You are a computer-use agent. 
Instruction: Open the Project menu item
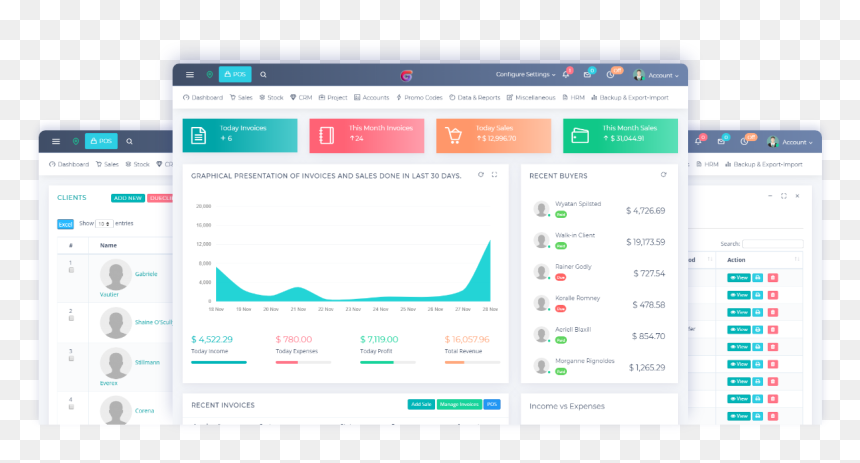pyautogui.click(x=333, y=98)
